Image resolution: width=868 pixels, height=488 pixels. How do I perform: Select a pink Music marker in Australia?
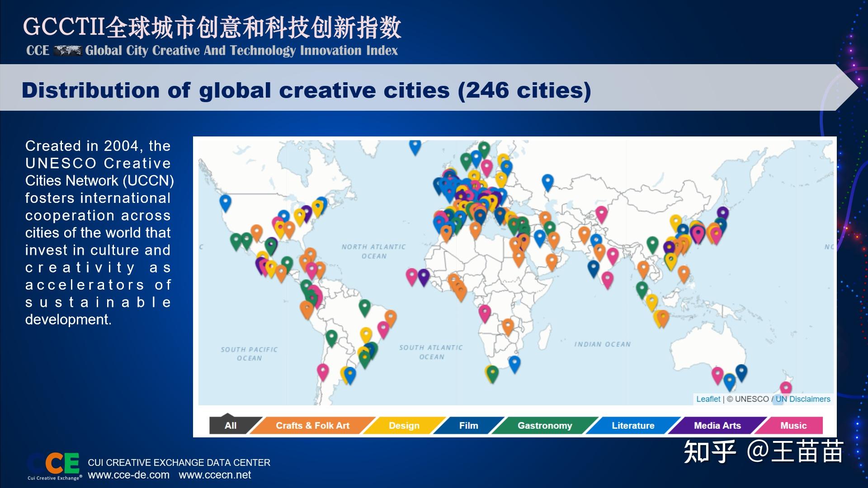click(x=717, y=374)
